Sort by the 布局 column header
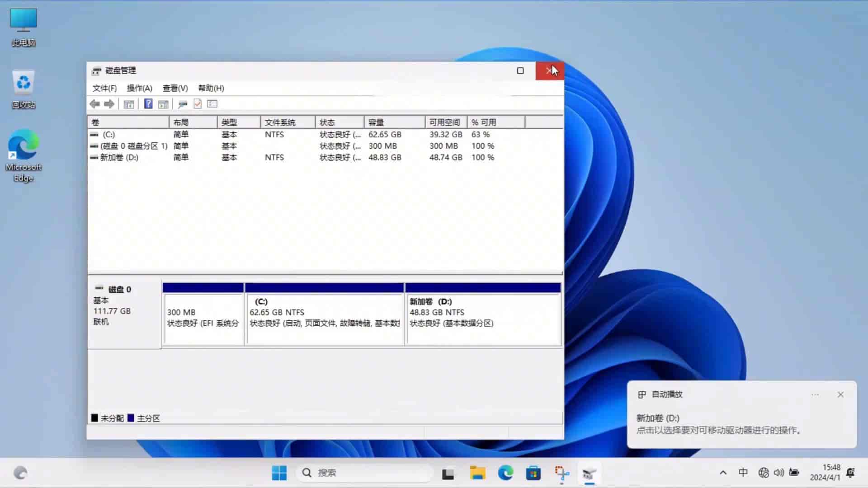Image resolution: width=868 pixels, height=488 pixels. 193,122
